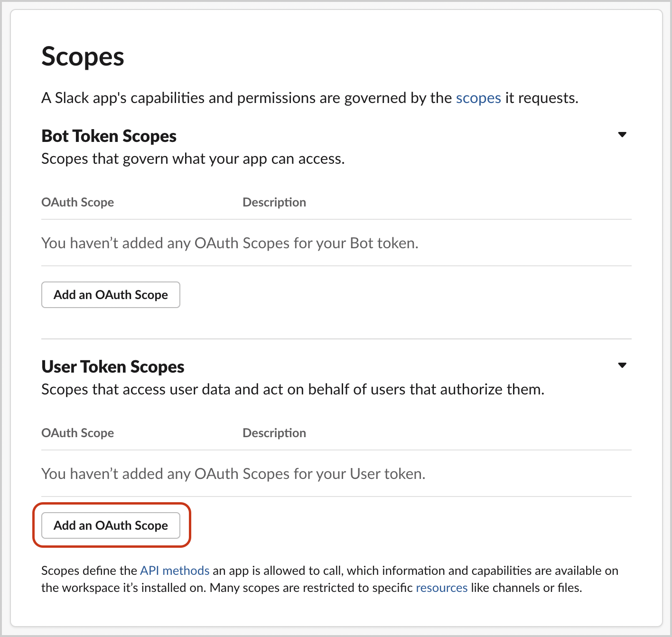
Task: Click "Scopes that access user data" subtitle
Action: pyautogui.click(x=292, y=389)
